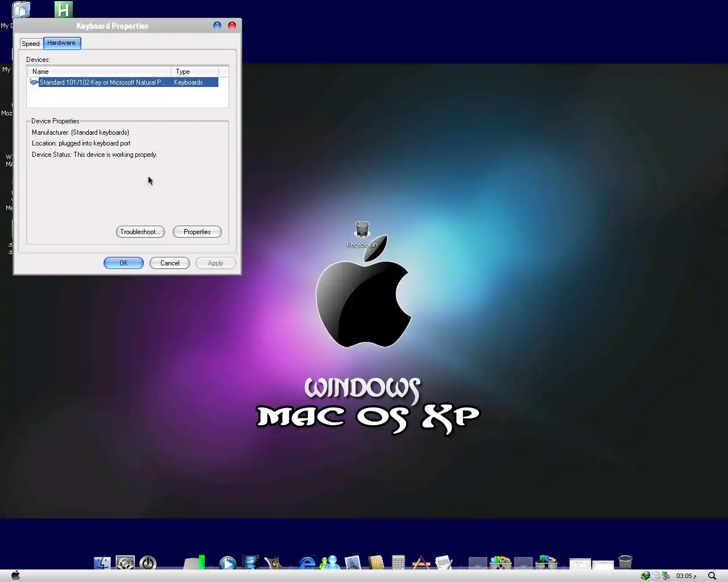728x582 pixels.
Task: Click the blue help button in title bar
Action: pyautogui.click(x=217, y=26)
